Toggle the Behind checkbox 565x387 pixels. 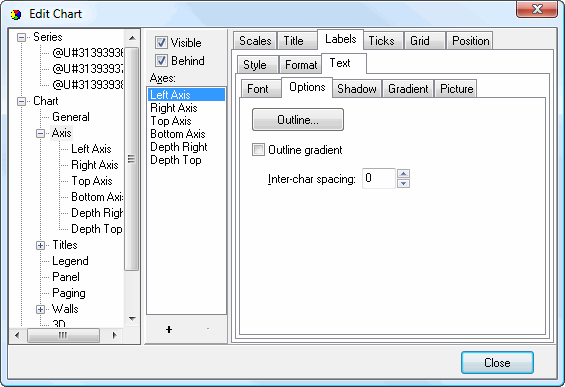(161, 60)
